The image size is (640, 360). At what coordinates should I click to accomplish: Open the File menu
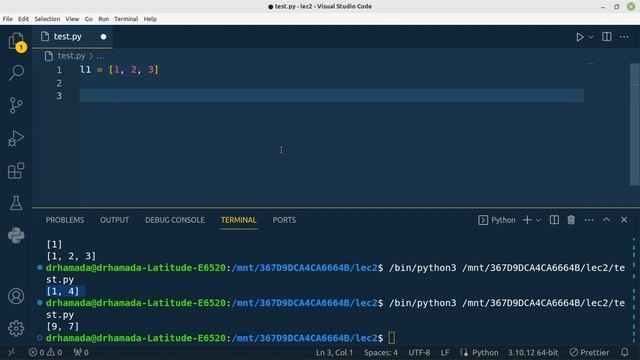point(7,19)
